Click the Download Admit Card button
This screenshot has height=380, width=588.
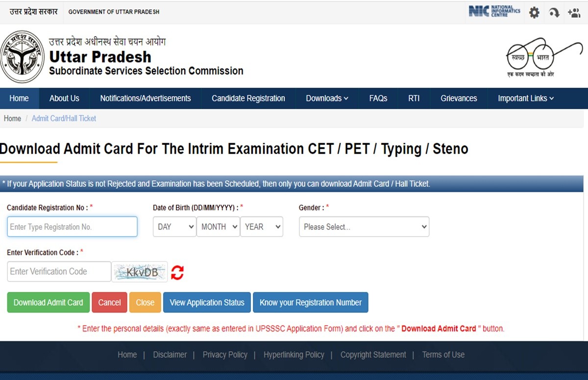click(x=49, y=303)
